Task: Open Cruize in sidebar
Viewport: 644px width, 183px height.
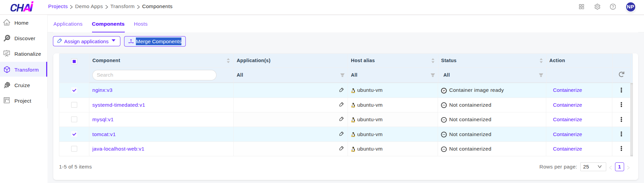Action: point(24,85)
